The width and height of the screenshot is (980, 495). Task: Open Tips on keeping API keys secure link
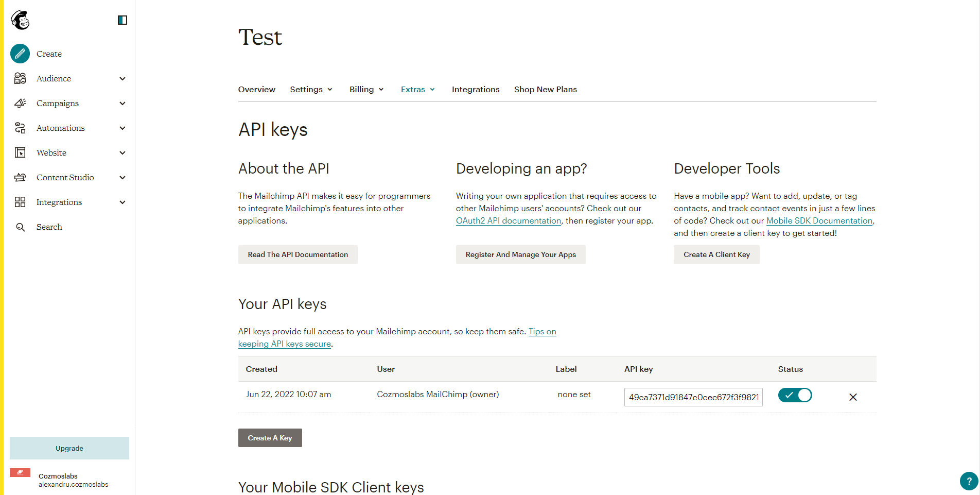285,344
